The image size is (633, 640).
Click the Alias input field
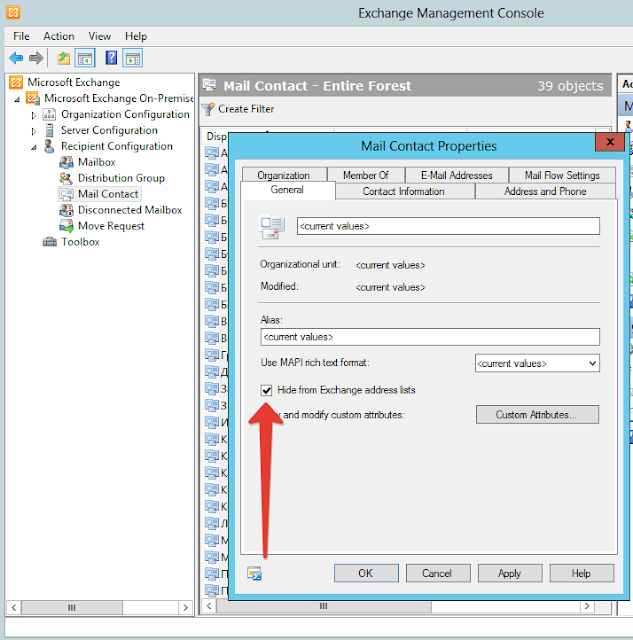click(430, 337)
